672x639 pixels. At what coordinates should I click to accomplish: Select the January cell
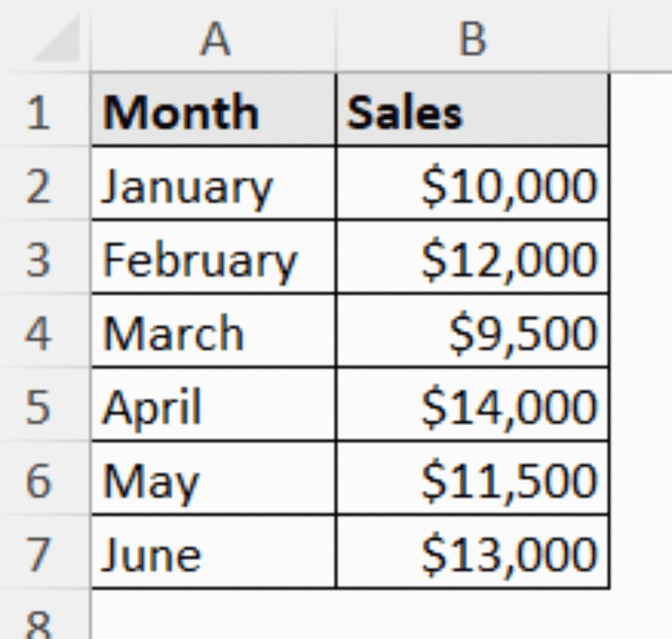point(214,185)
